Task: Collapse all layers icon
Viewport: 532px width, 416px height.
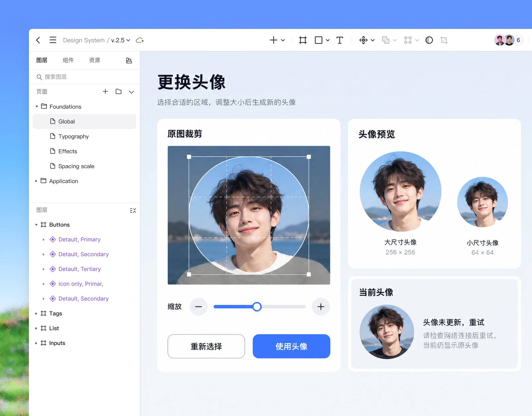Action: pyautogui.click(x=133, y=210)
